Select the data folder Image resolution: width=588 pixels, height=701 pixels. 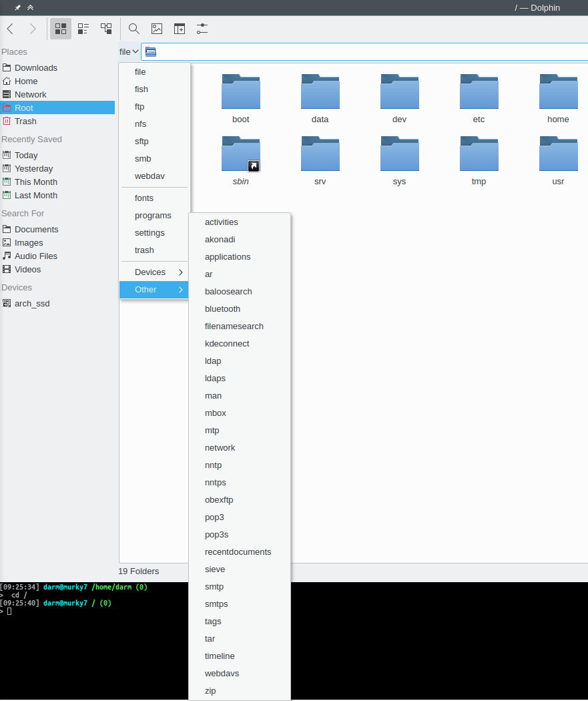(320, 98)
